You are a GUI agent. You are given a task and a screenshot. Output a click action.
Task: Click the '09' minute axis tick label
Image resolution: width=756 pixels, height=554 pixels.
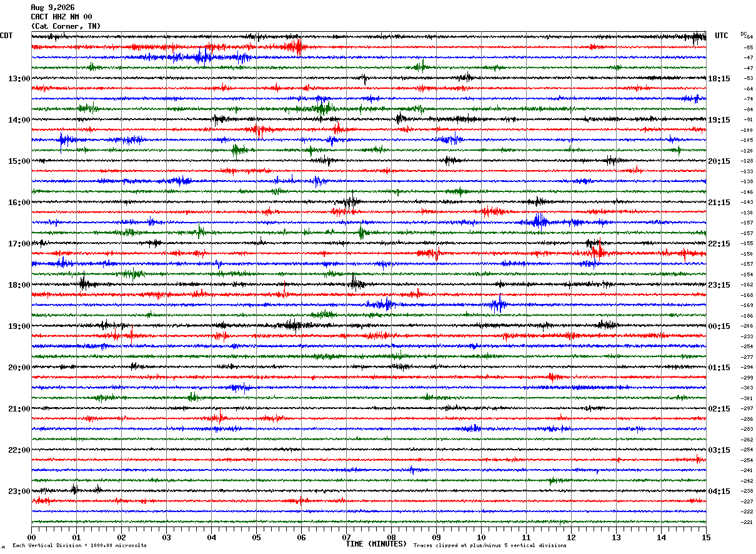tap(436, 538)
